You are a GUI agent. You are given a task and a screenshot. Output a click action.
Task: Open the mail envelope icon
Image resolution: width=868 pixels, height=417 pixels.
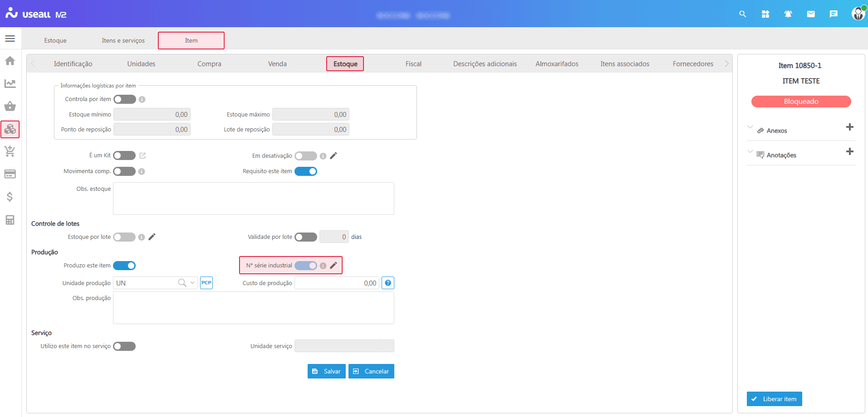point(811,14)
